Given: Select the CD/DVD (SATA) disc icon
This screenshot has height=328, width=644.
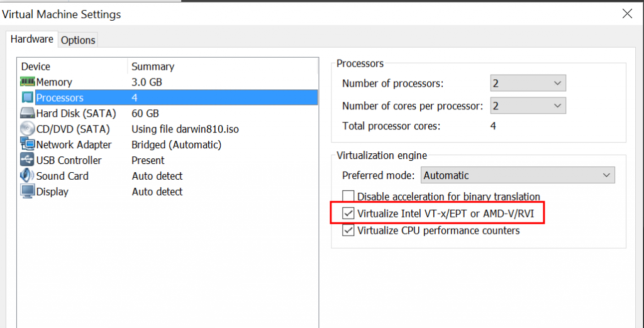Looking at the screenshot, I should pyautogui.click(x=28, y=129).
